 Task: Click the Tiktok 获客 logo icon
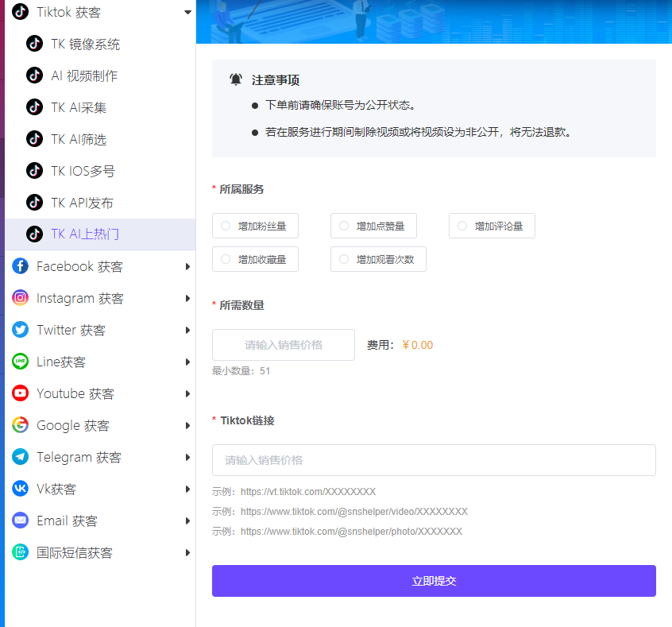pyautogui.click(x=20, y=12)
